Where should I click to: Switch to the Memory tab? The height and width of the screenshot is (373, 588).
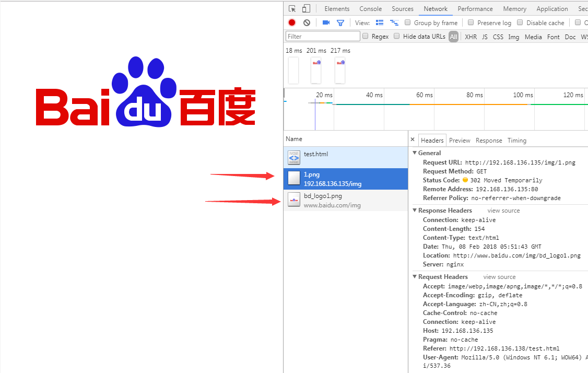click(x=514, y=9)
